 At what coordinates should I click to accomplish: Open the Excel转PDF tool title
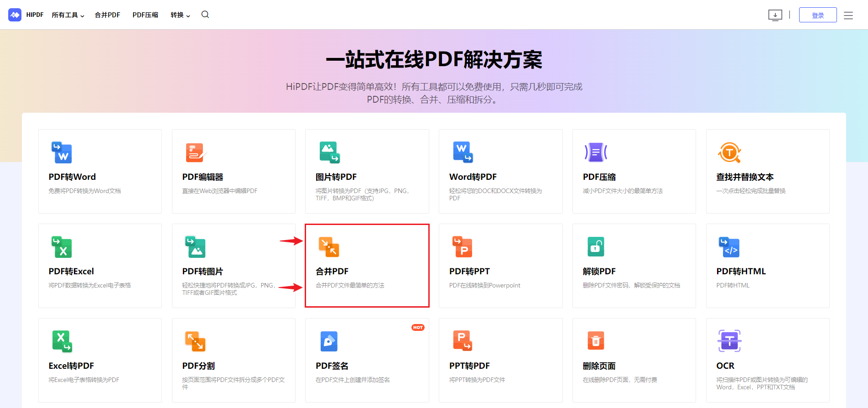coord(71,366)
